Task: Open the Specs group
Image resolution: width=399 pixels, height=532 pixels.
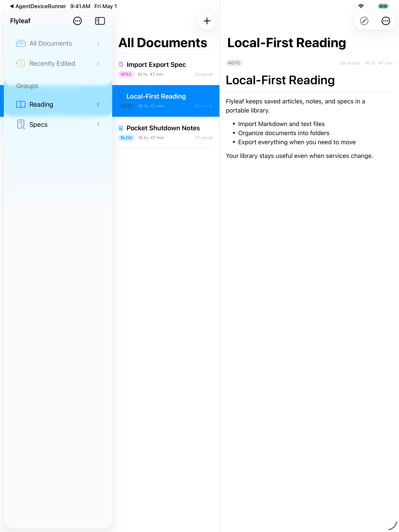Action: [58, 124]
